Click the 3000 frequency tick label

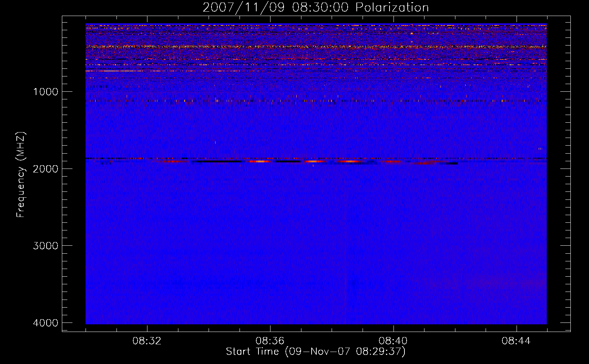pyautogui.click(x=46, y=246)
